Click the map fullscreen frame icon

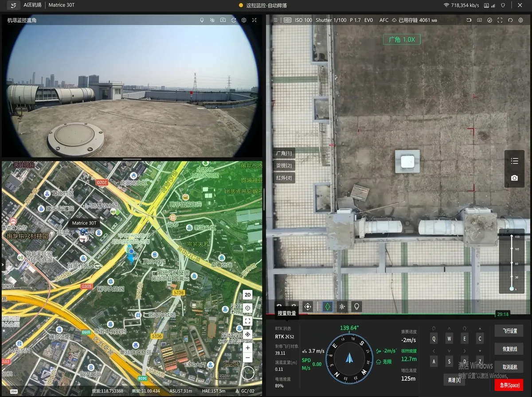click(248, 321)
